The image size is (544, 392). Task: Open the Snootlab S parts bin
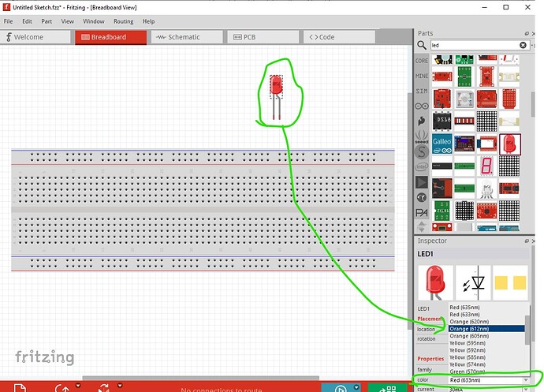point(422,151)
